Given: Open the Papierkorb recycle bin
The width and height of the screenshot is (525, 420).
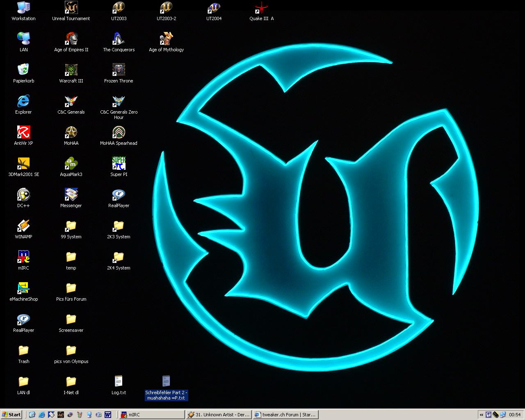Looking at the screenshot, I should click(23, 70).
